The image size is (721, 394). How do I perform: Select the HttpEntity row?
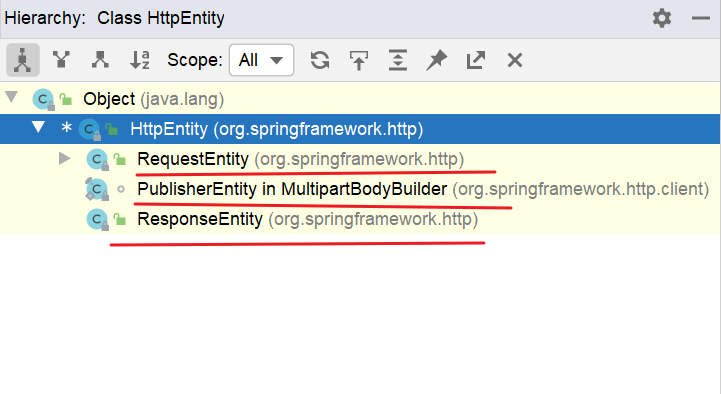pos(360,129)
